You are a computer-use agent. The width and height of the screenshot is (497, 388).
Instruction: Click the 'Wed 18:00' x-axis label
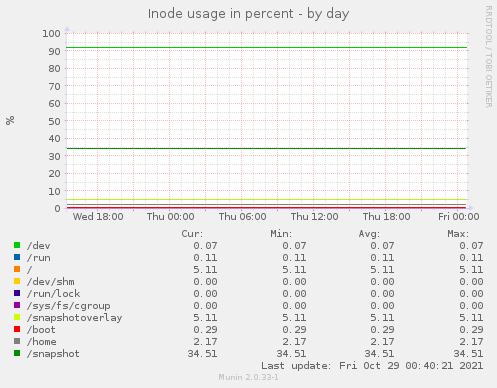pyautogui.click(x=98, y=217)
